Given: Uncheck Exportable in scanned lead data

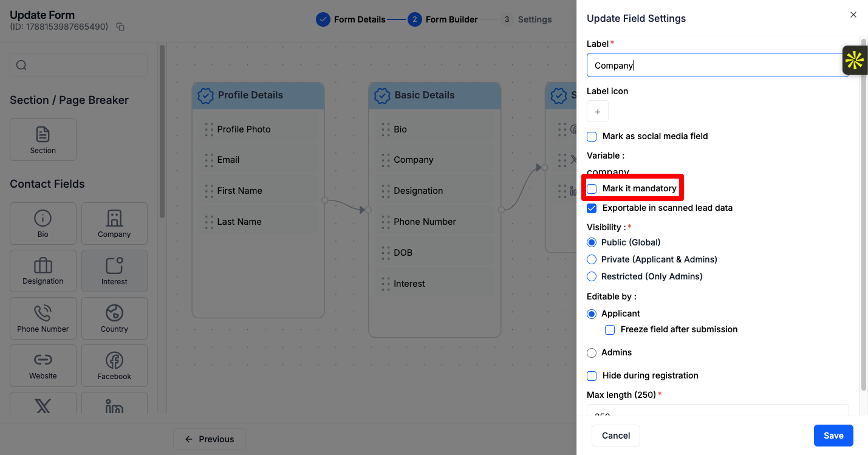Looking at the screenshot, I should pyautogui.click(x=592, y=208).
